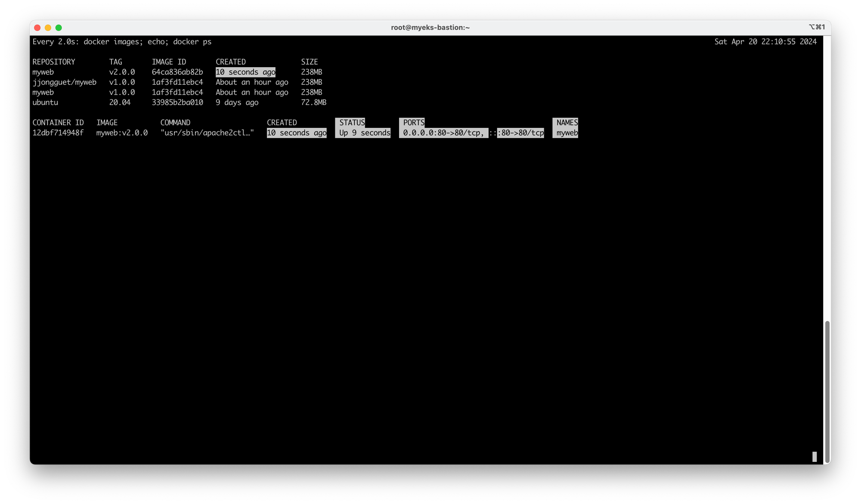Click the block cursor at bottom right
Screen dimensions: 861x504
[x=814, y=457]
